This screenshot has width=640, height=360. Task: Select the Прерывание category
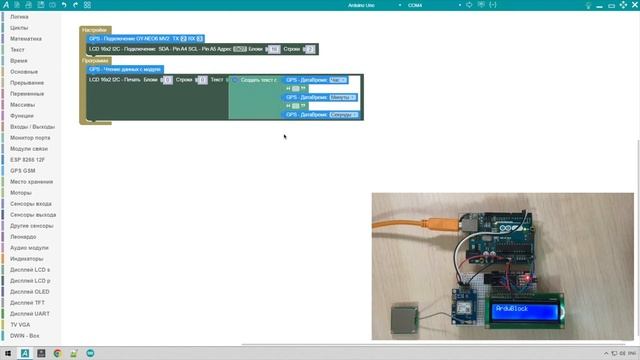coord(27,83)
